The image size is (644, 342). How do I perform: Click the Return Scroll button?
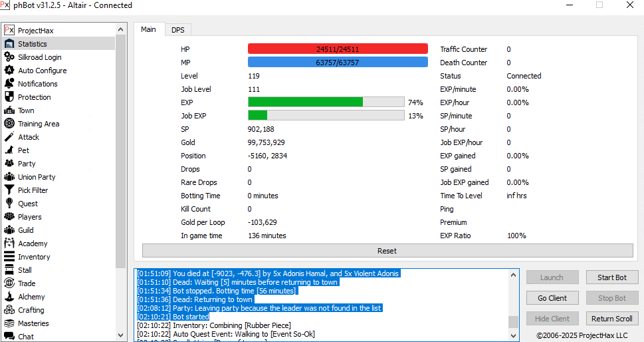(x=611, y=319)
